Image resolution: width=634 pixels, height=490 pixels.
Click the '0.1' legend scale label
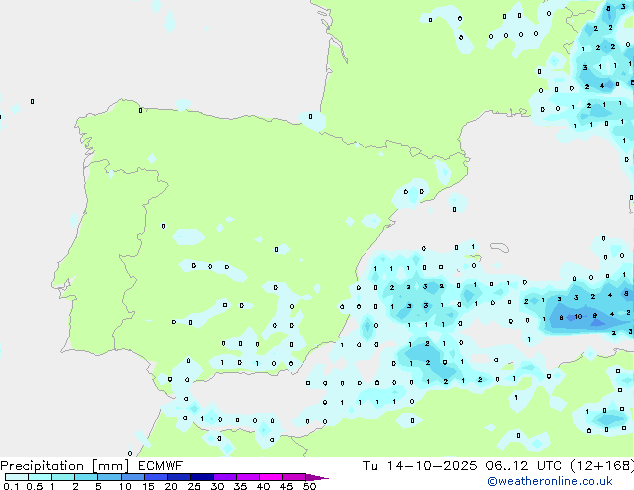click(x=11, y=486)
